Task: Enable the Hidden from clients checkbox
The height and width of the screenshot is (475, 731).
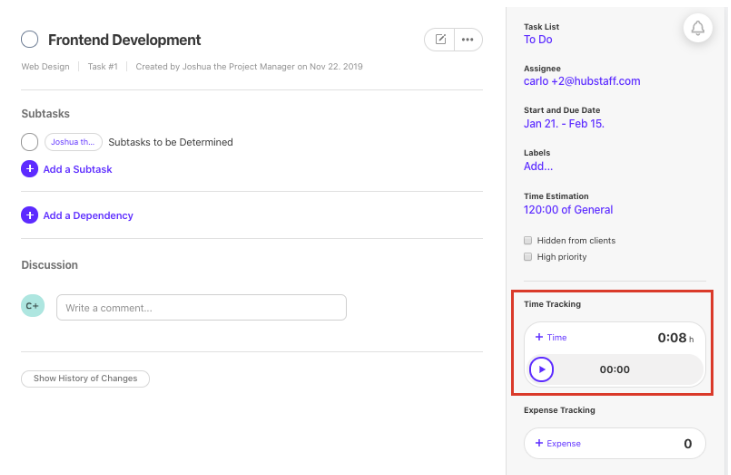Action: click(x=528, y=241)
